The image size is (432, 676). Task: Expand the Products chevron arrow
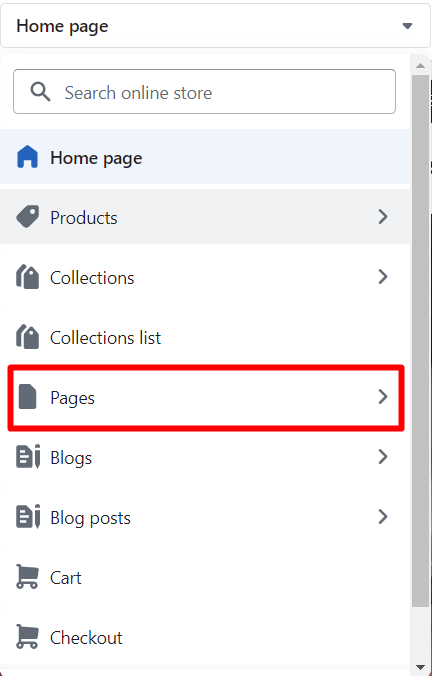[382, 216]
